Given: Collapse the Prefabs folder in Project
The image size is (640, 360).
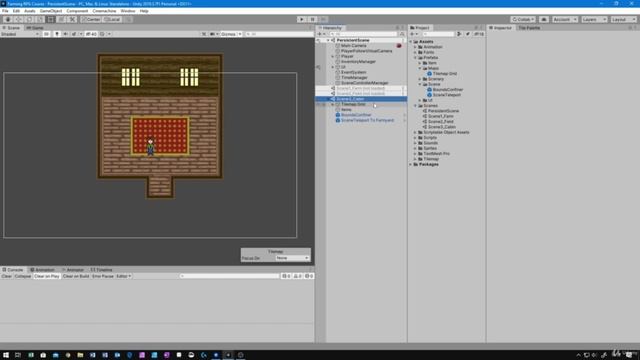Looking at the screenshot, I should pos(416,58).
